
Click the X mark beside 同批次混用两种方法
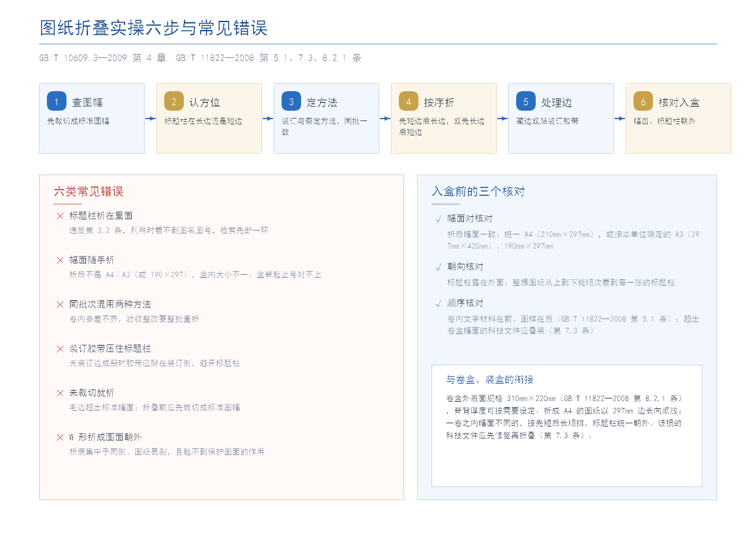click(x=60, y=305)
